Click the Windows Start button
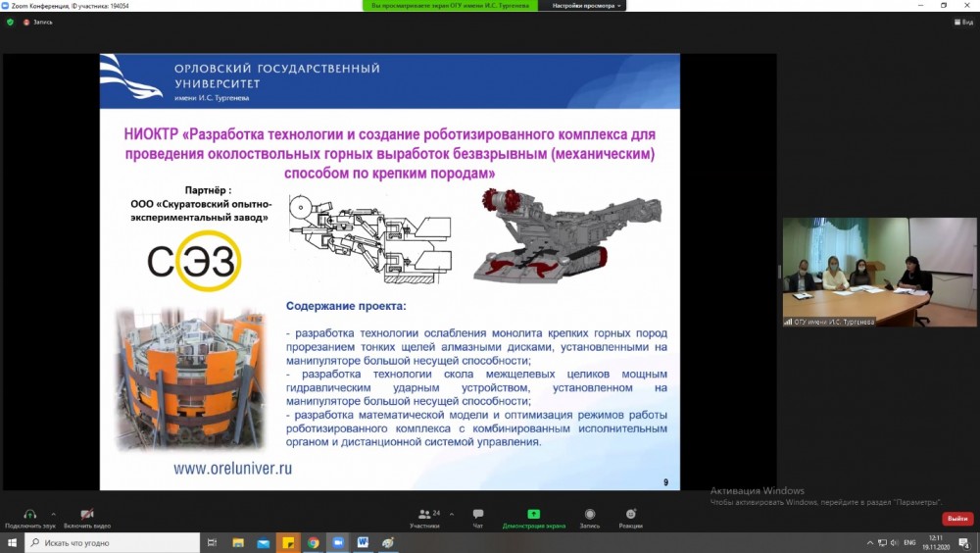Image resolution: width=980 pixels, height=553 pixels. point(12,542)
